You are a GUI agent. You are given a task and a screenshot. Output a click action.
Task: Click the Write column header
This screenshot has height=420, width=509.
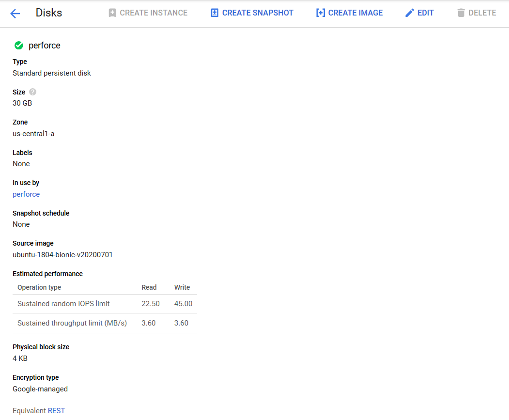[x=182, y=287]
